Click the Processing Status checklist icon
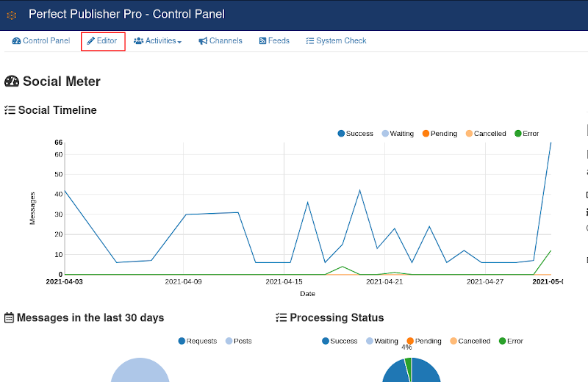 coord(282,318)
